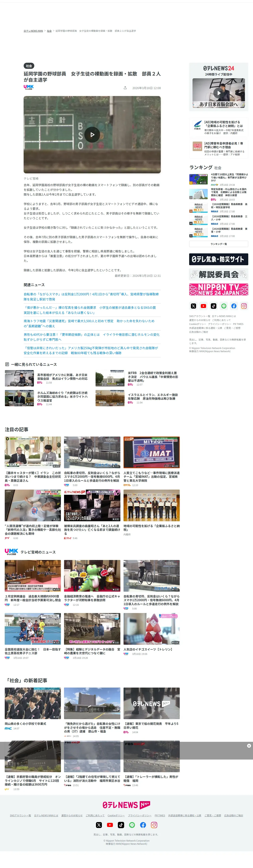Open 東京で桜の開花発表 article thumbnail

pyautogui.click(x=152, y=703)
